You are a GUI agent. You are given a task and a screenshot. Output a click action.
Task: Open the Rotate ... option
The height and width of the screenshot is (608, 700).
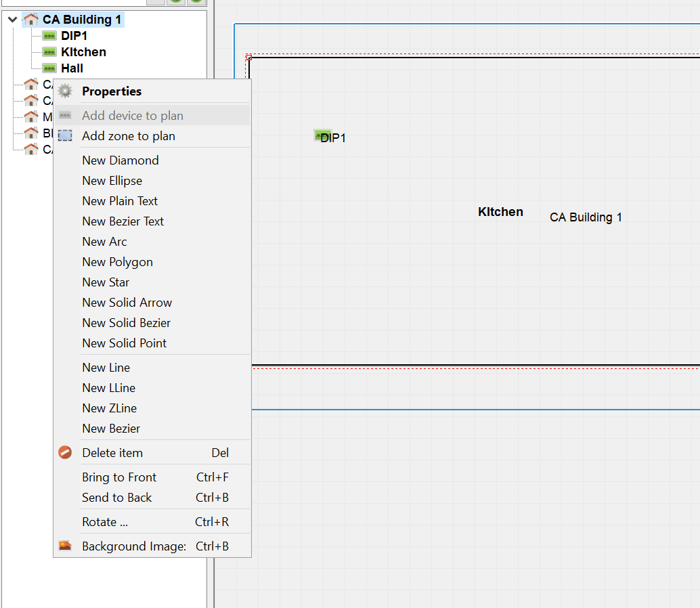coord(105,522)
